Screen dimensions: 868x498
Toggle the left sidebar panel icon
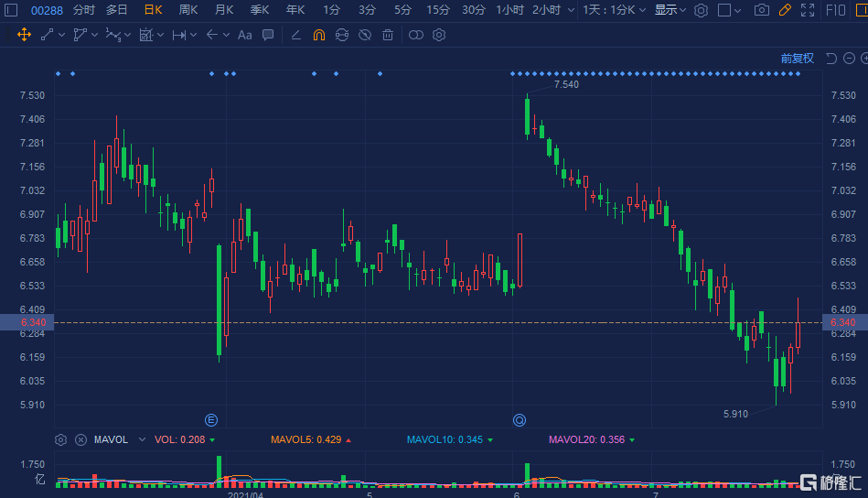[x=11, y=10]
